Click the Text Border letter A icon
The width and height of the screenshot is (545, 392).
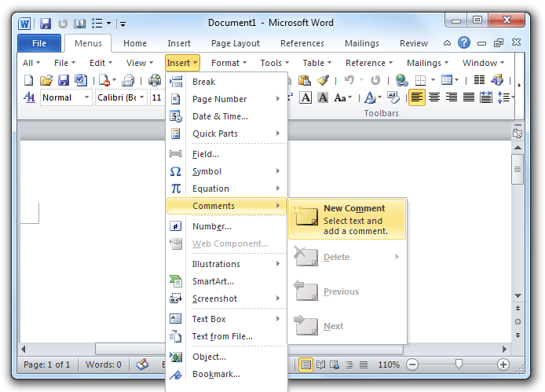pyautogui.click(x=305, y=97)
